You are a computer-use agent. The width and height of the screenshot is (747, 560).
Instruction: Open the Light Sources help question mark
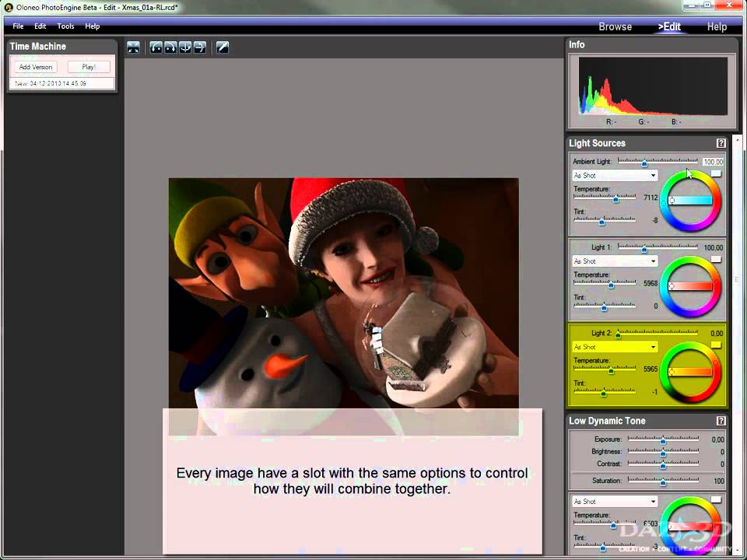click(x=721, y=143)
